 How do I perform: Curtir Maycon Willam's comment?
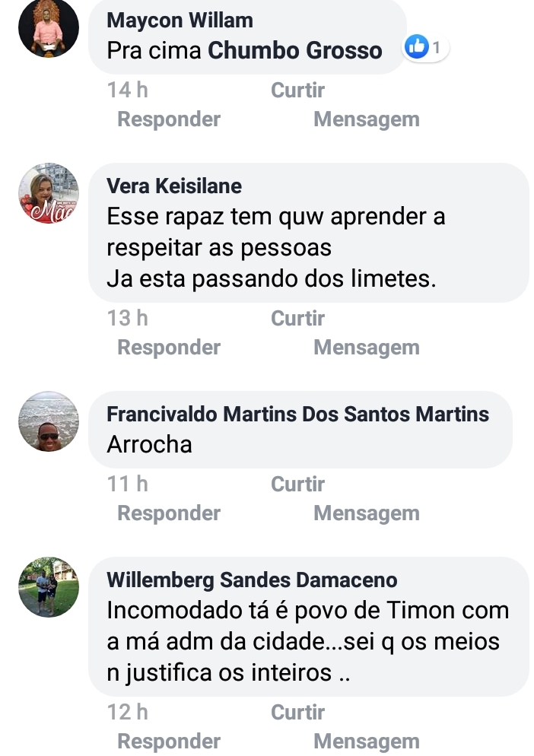(297, 91)
